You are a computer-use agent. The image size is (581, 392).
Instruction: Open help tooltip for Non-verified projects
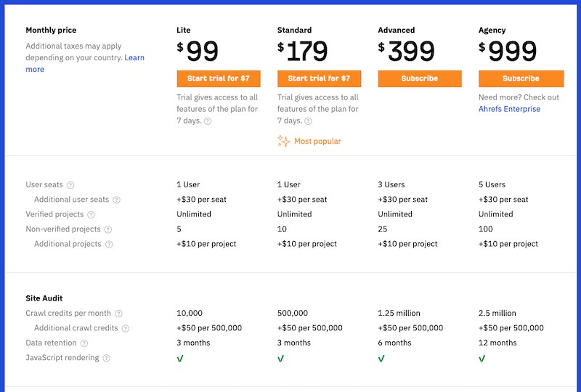(107, 229)
